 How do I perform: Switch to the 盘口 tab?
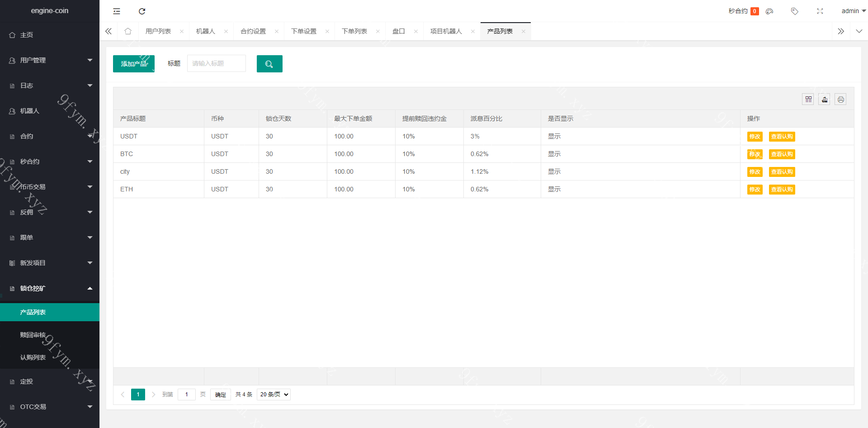point(399,31)
